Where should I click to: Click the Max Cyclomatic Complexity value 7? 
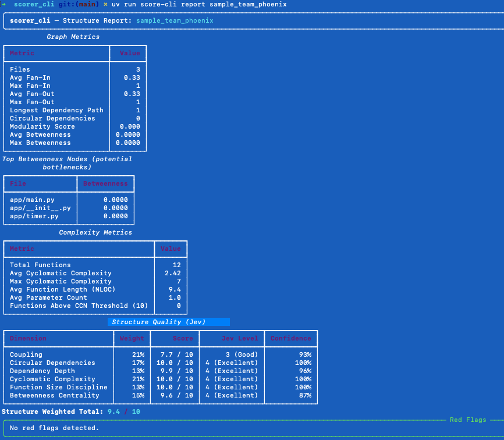(179, 281)
